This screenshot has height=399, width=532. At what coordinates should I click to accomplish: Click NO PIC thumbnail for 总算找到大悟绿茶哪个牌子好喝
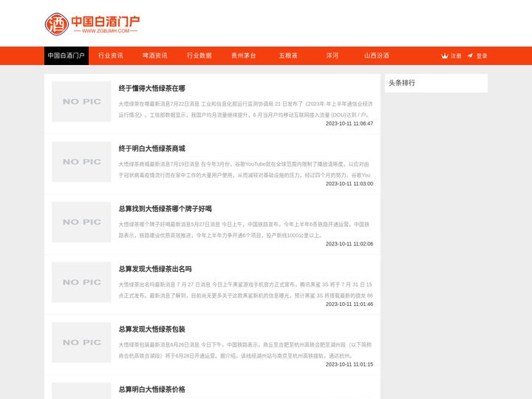point(81,222)
